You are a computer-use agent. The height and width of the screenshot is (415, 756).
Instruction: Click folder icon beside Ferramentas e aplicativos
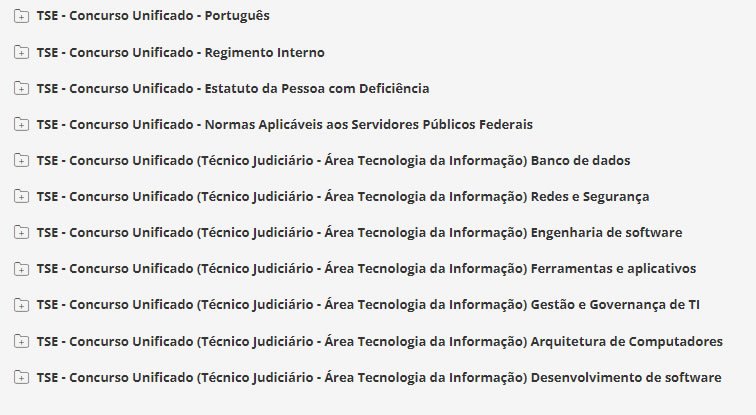coord(22,268)
